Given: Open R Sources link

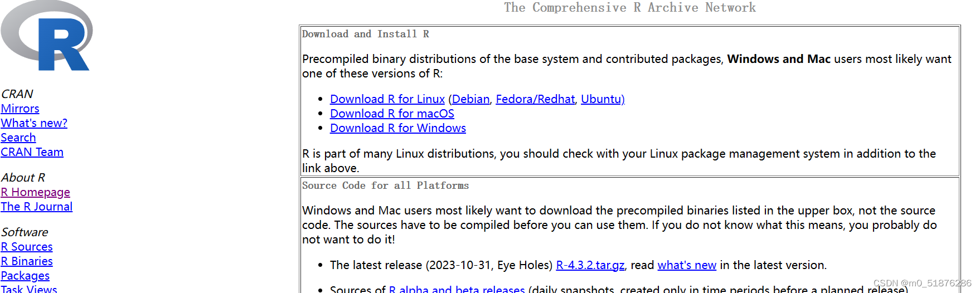Looking at the screenshot, I should click(x=27, y=247).
